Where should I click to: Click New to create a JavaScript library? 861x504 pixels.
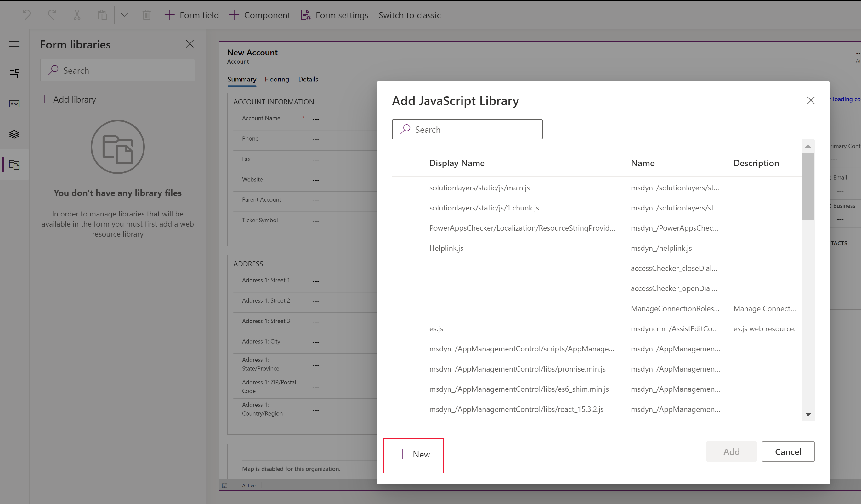(x=414, y=455)
